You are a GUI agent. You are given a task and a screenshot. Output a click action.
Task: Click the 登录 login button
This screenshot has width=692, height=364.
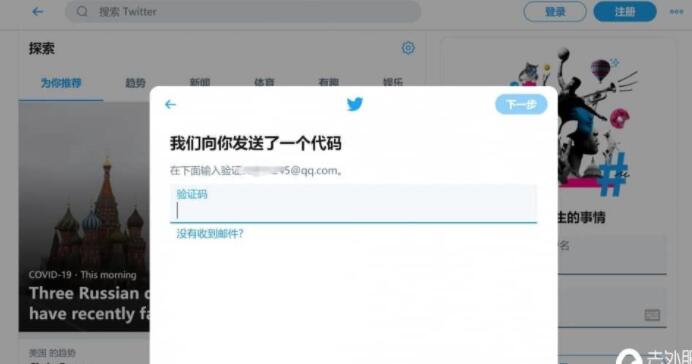point(555,12)
